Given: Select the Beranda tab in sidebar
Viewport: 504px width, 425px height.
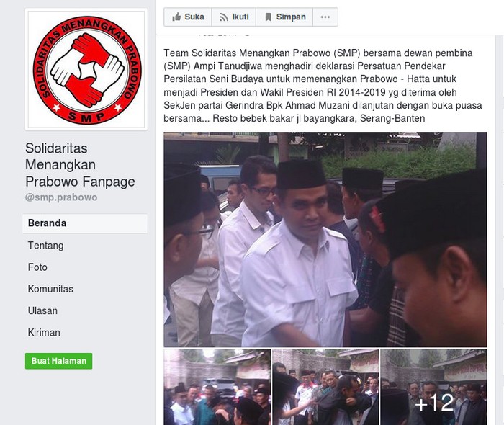Looking at the screenshot, I should pyautogui.click(x=85, y=223).
